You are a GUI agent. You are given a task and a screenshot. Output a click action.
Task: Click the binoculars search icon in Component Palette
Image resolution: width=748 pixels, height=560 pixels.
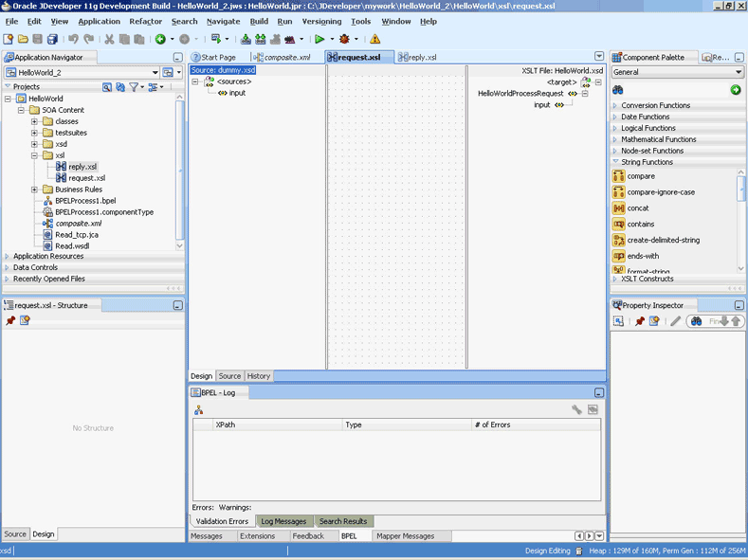coord(618,90)
